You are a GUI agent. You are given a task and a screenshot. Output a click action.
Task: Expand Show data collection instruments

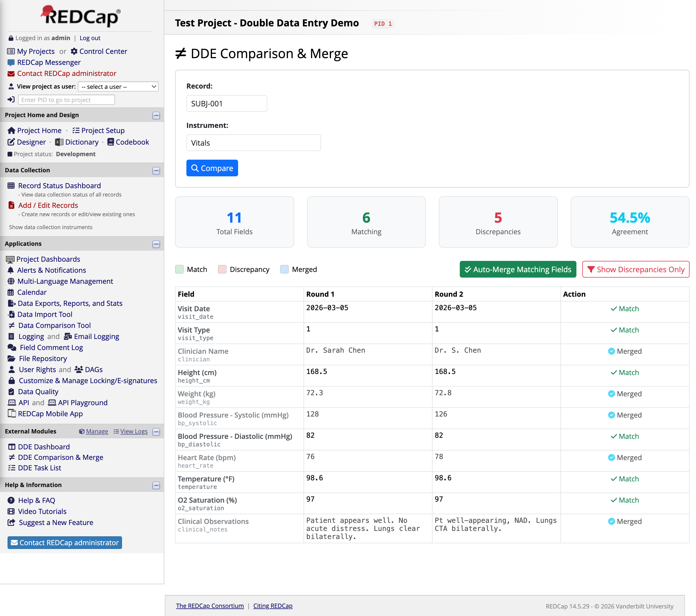pyautogui.click(x=50, y=227)
